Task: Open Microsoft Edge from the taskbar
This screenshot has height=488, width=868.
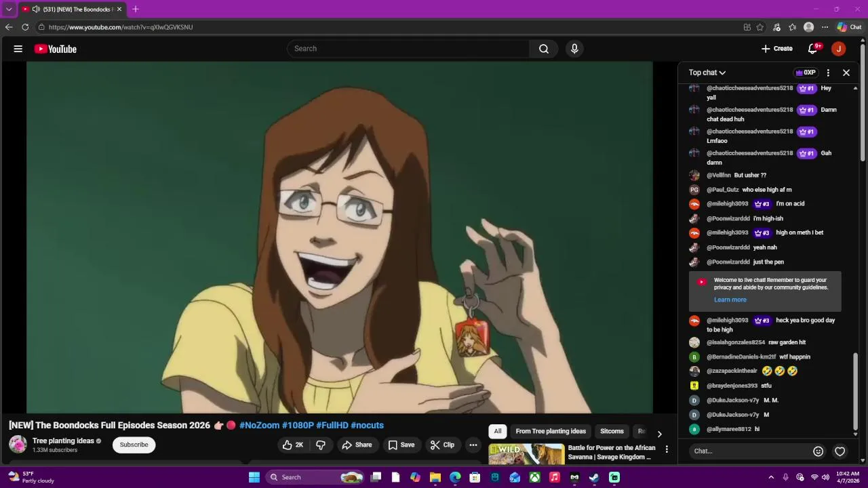Action: (455, 477)
